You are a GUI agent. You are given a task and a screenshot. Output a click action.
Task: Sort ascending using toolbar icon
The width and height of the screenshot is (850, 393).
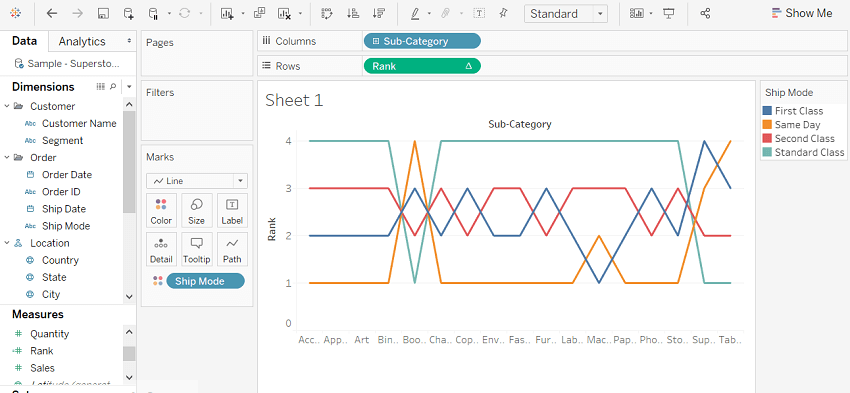pyautogui.click(x=353, y=14)
